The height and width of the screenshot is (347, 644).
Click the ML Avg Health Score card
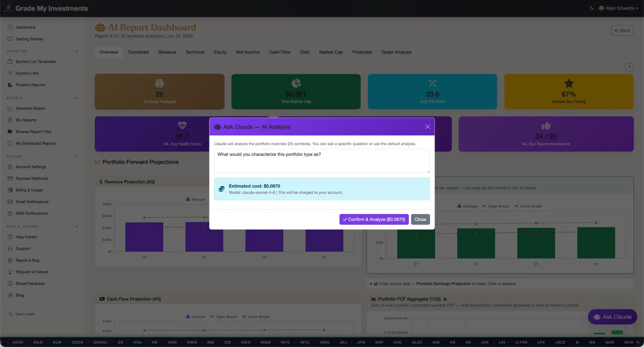tap(182, 134)
